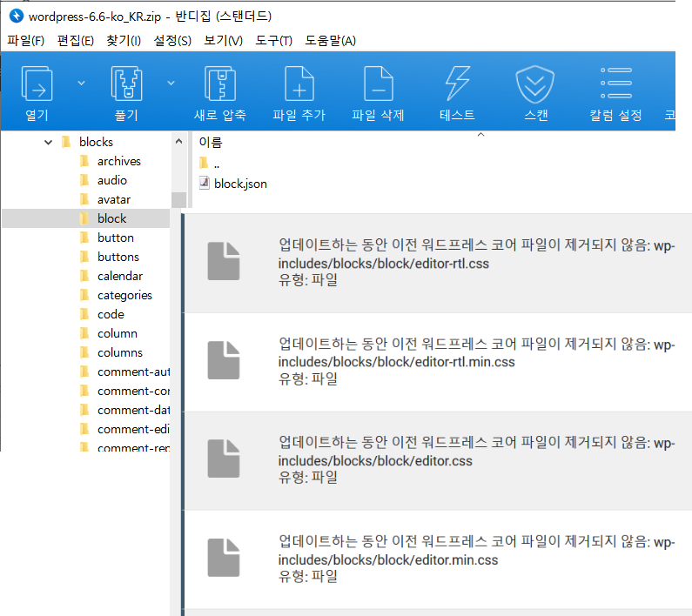Click the folder tree scrollbar thumb

point(178,200)
